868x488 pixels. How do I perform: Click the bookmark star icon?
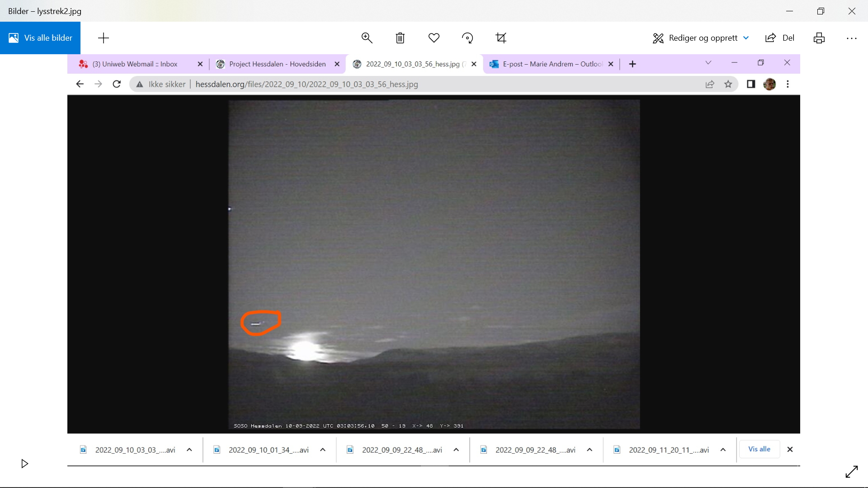pos(728,84)
